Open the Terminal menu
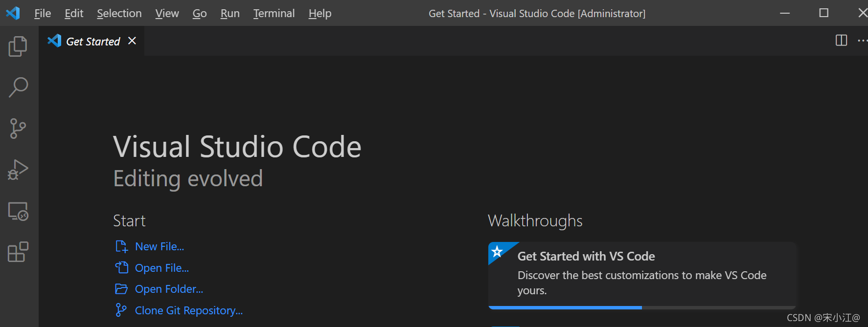The width and height of the screenshot is (868, 327). [274, 13]
